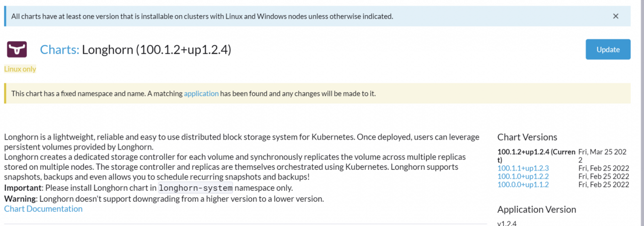Click the Longhorn bull logo icon

(17, 50)
